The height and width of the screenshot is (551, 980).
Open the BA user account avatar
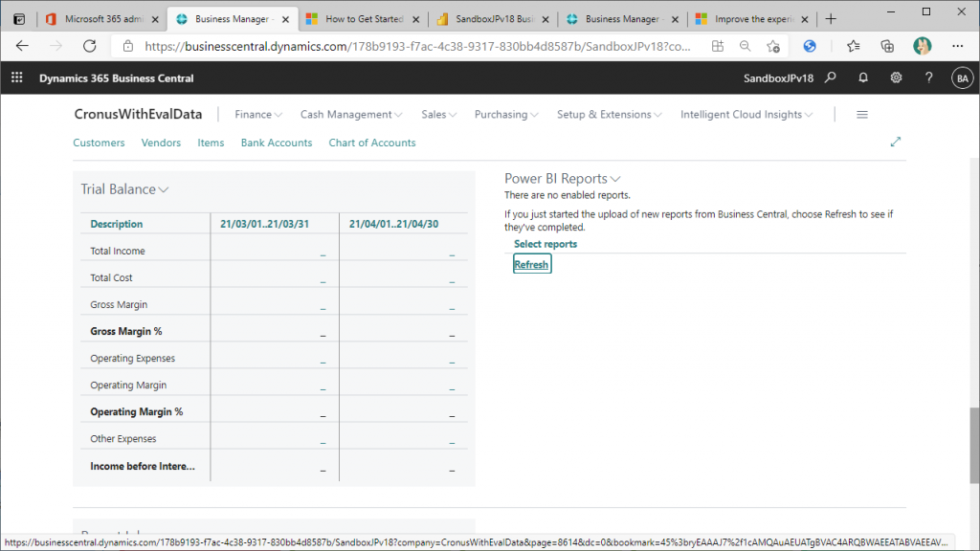tap(963, 78)
